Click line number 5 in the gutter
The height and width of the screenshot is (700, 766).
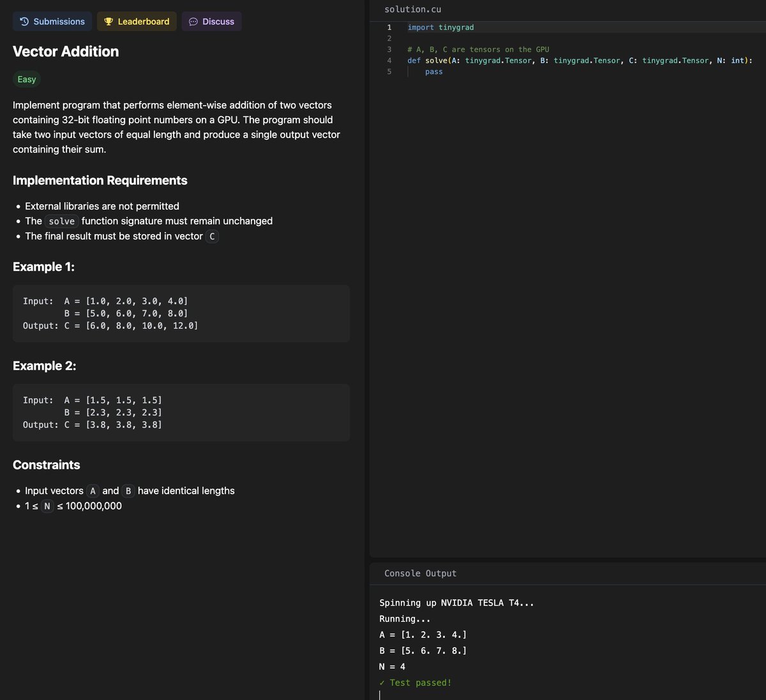coord(389,72)
